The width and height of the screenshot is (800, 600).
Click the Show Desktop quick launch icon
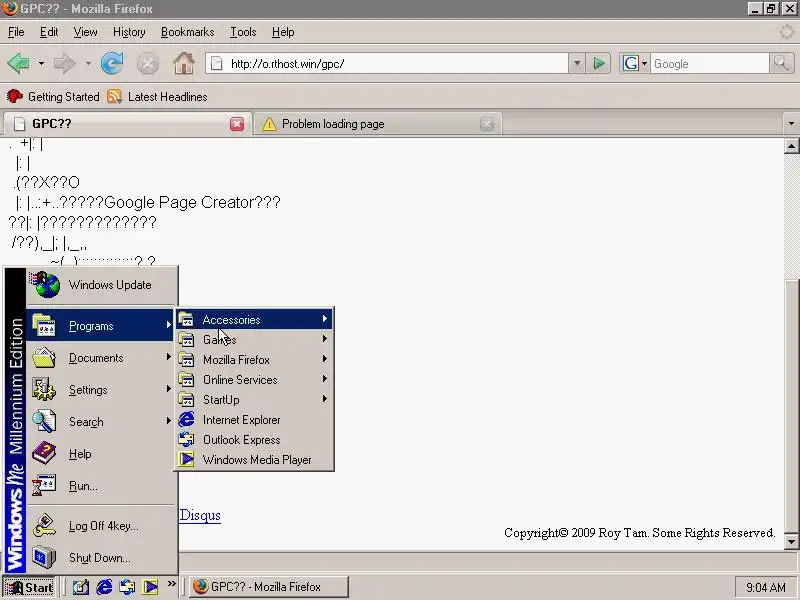[81, 587]
